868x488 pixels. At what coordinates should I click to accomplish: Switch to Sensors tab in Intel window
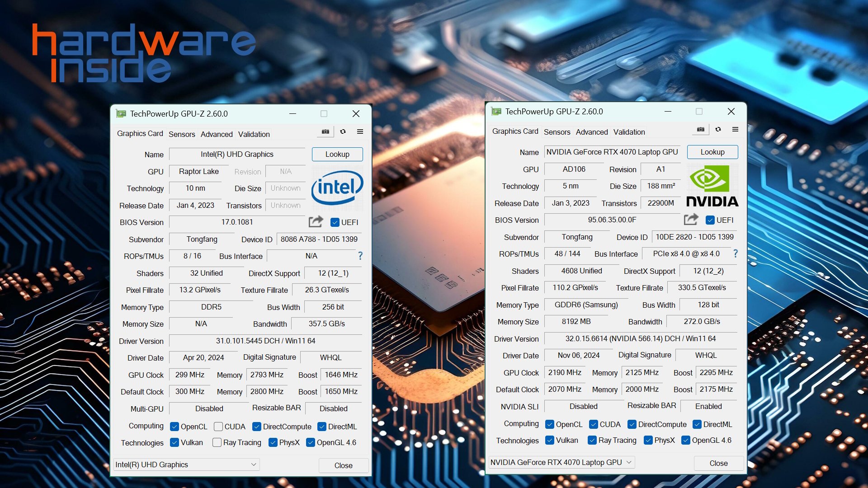coord(182,134)
